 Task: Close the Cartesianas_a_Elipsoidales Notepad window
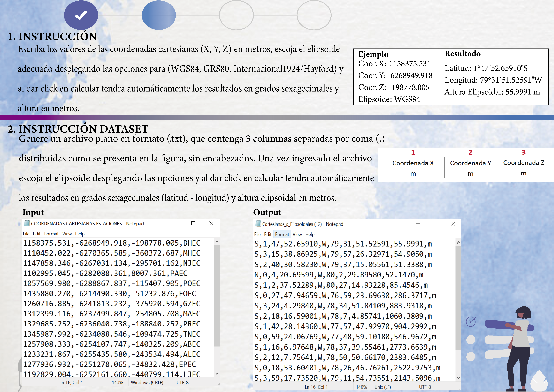pyautogui.click(x=453, y=224)
